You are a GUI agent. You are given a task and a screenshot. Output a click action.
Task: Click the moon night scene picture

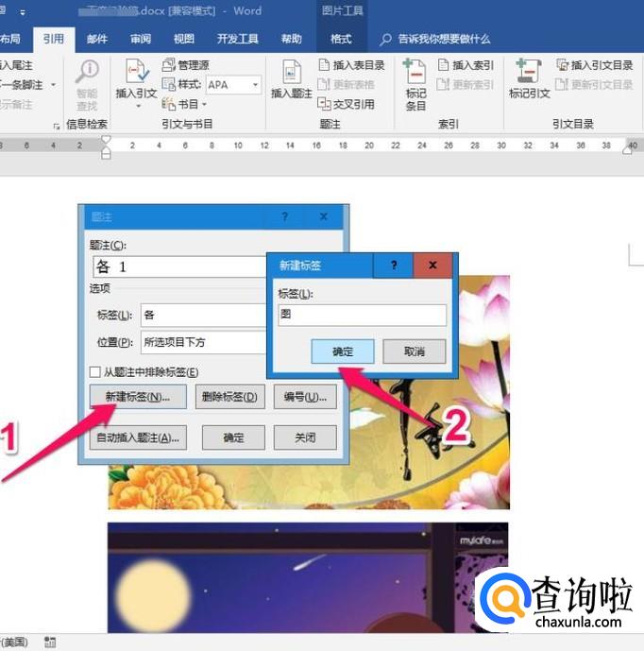(308, 577)
